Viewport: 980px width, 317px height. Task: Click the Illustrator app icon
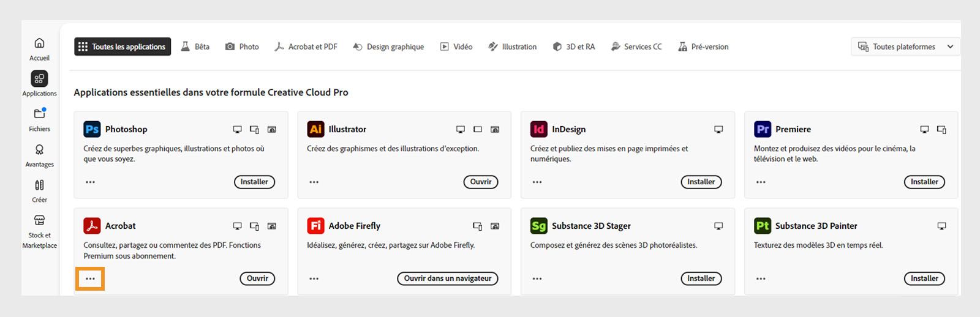point(315,129)
